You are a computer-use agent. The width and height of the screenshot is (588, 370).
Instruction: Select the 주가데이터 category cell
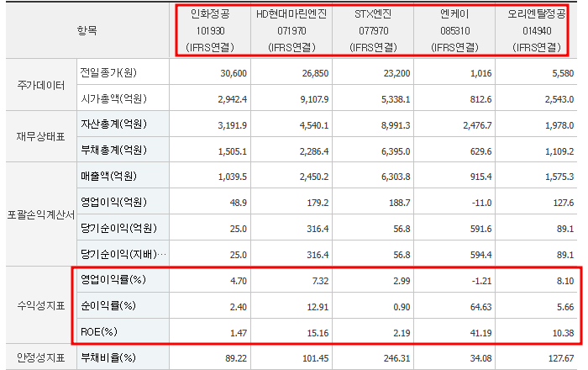click(41, 85)
